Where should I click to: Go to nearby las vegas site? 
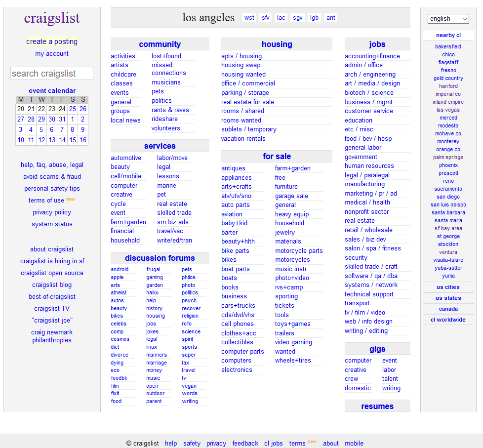point(448,110)
